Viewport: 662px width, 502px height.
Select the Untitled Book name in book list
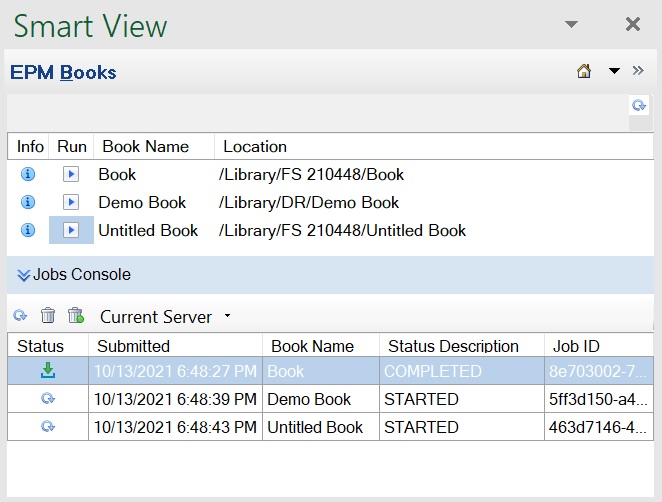(148, 231)
